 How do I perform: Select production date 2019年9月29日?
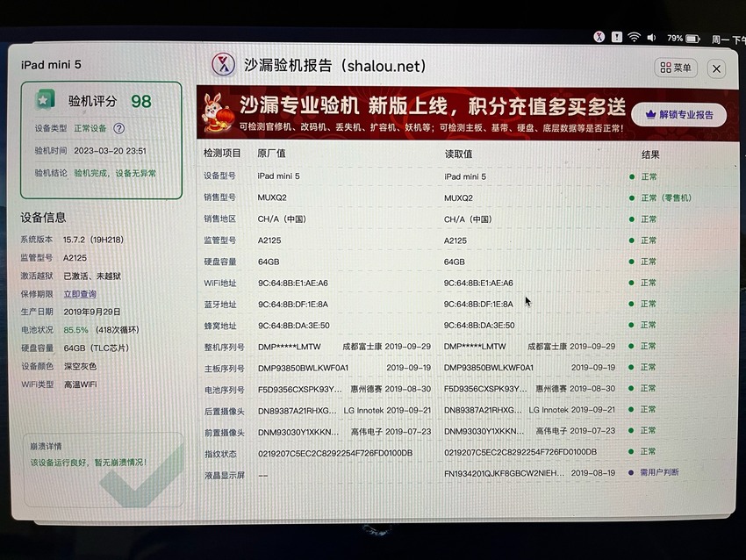(x=92, y=312)
